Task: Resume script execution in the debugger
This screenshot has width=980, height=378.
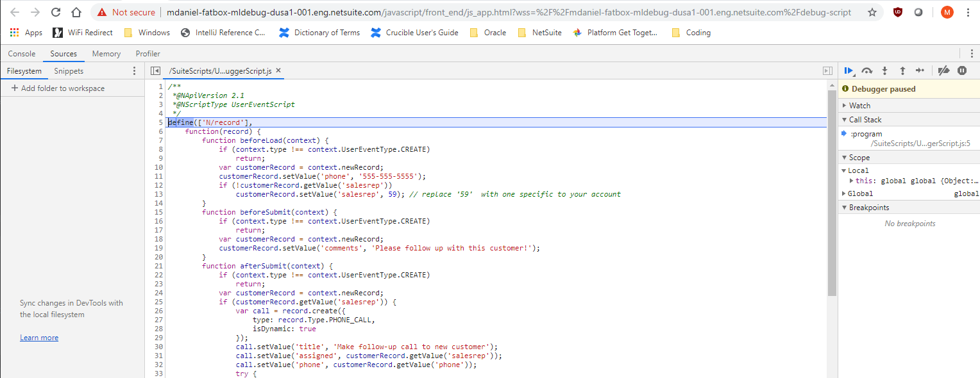Action: point(849,71)
